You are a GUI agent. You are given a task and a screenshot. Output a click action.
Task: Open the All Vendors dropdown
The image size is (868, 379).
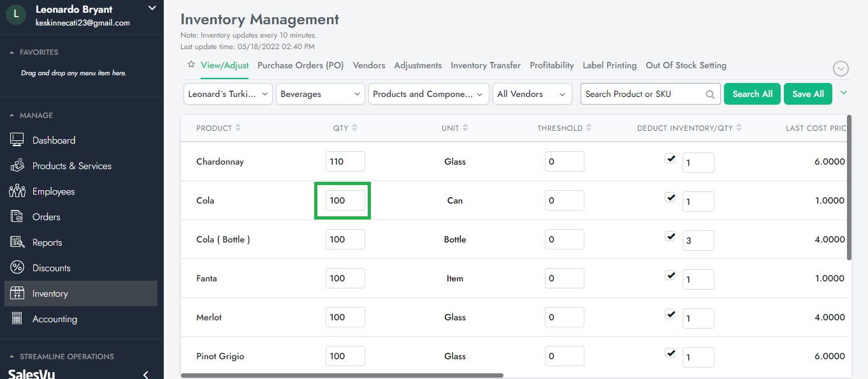[x=532, y=94]
